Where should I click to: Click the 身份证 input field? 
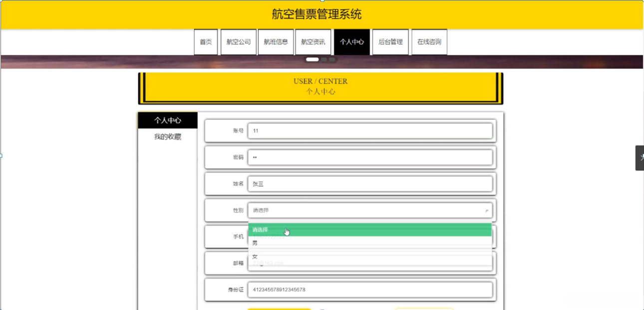point(370,289)
